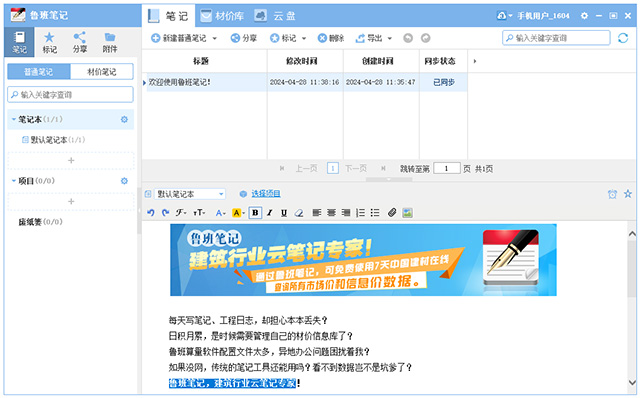Image resolution: width=640 pixels, height=398 pixels.
Task: Open the 分享 section in sidebar
Action: tap(80, 42)
